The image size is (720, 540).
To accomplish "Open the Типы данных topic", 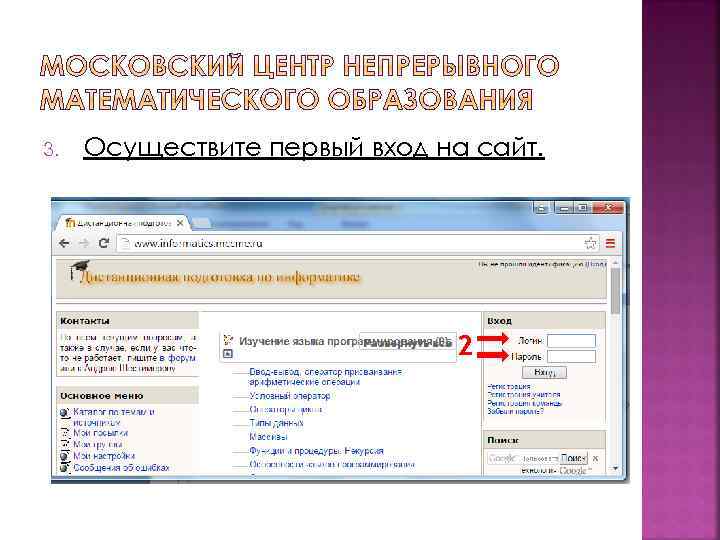I will click(276, 423).
